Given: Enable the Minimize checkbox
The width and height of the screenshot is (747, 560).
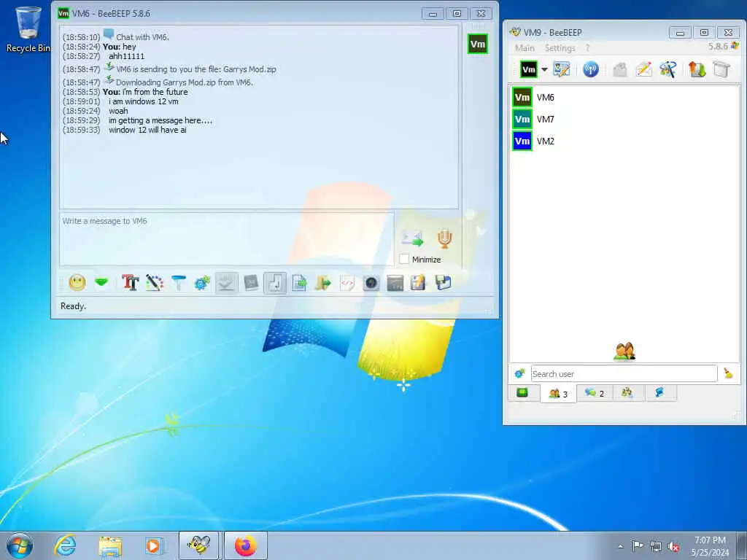Looking at the screenshot, I should point(404,259).
